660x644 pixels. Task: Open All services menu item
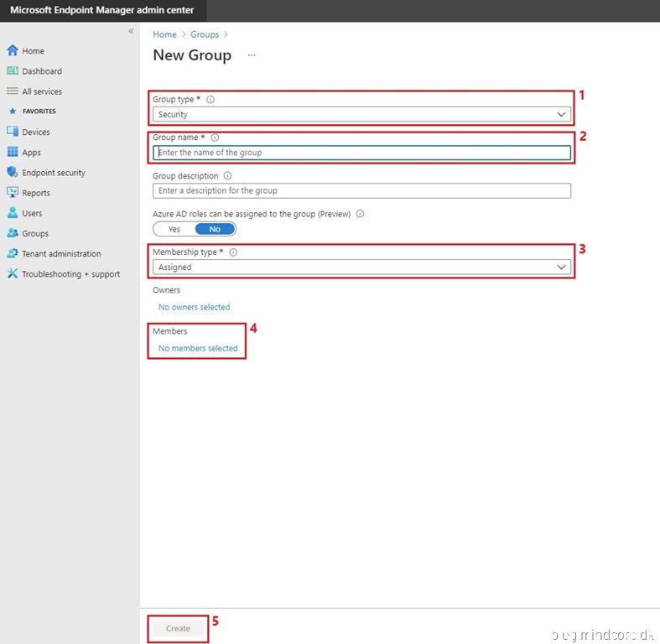(x=41, y=91)
